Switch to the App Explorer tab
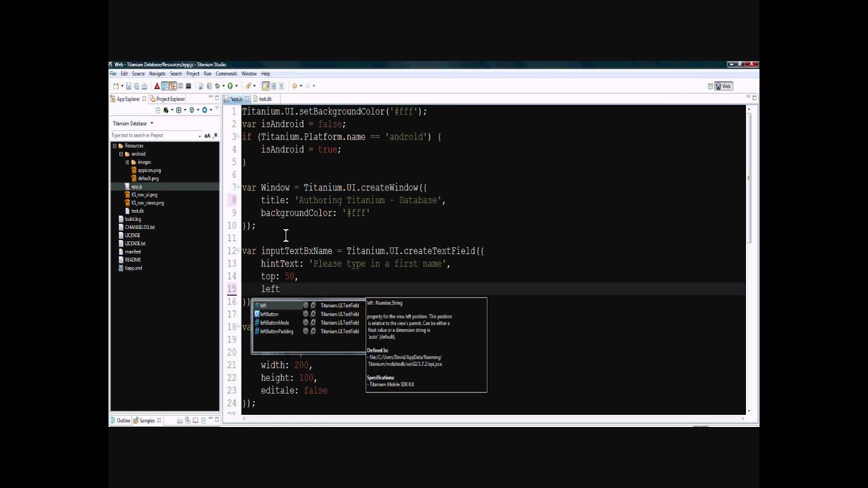Viewport: 868px width, 488px height. pyautogui.click(x=127, y=99)
